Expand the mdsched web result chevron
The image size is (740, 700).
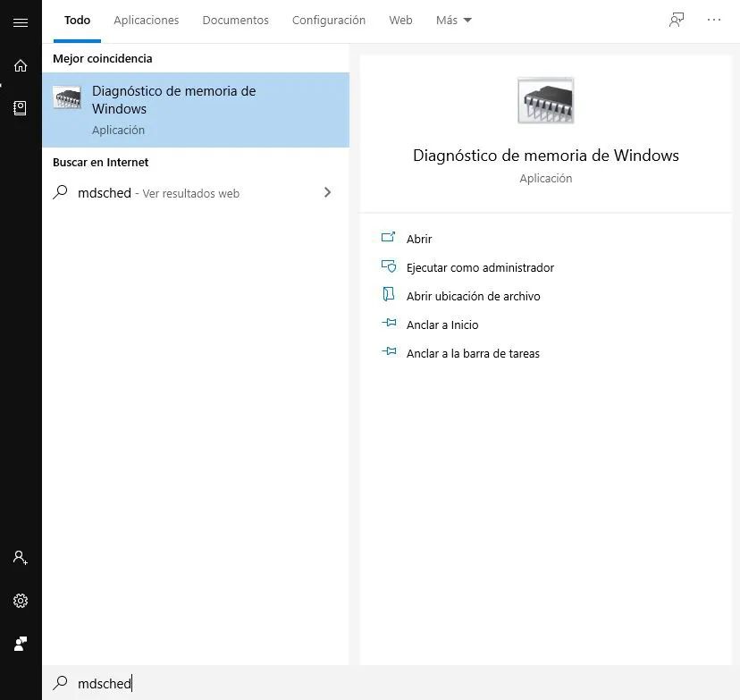point(327,192)
